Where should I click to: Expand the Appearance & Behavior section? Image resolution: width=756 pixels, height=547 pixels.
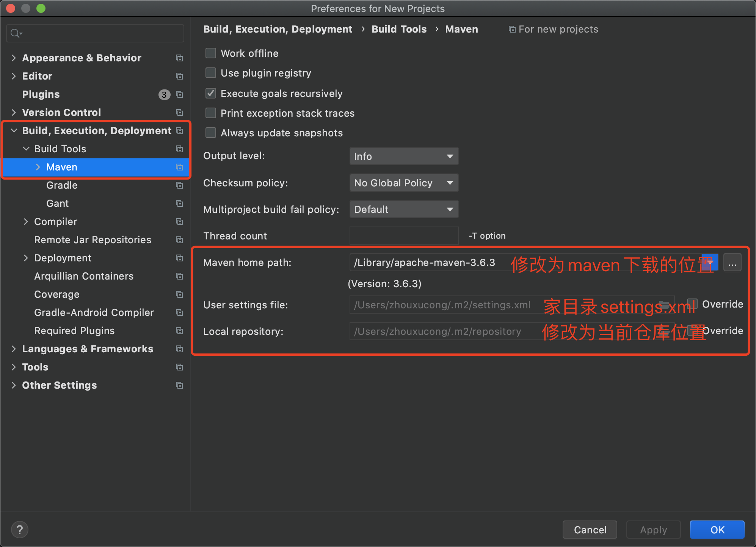14,58
